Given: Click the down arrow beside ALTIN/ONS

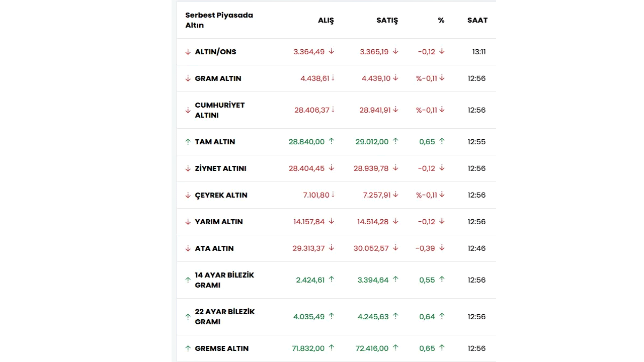Looking at the screenshot, I should 188,52.
